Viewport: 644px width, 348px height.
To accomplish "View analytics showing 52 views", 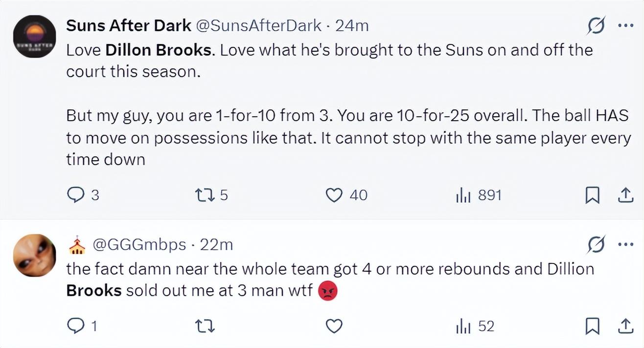I will [463, 326].
